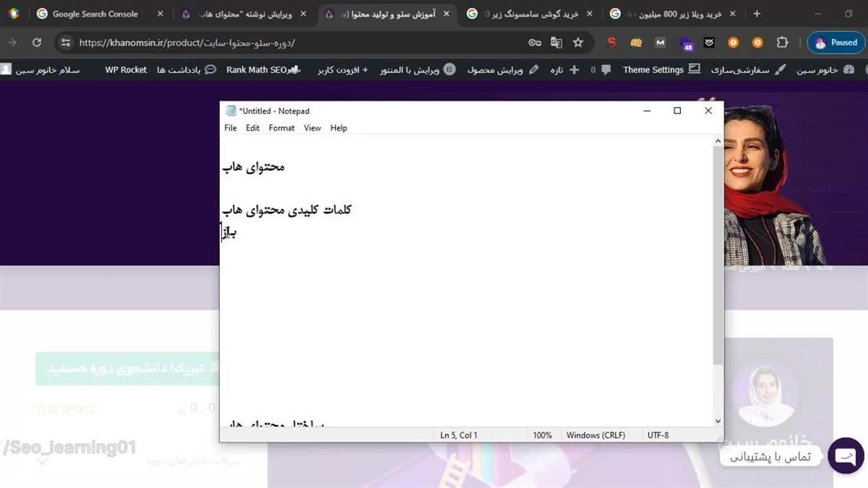Open the Format menu in Notepad
868x488 pixels.
click(281, 128)
